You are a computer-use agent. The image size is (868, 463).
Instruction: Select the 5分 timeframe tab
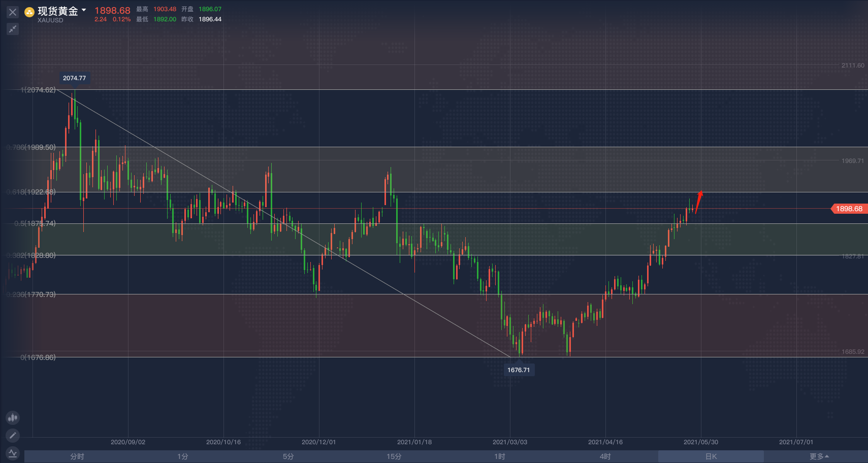(x=288, y=456)
